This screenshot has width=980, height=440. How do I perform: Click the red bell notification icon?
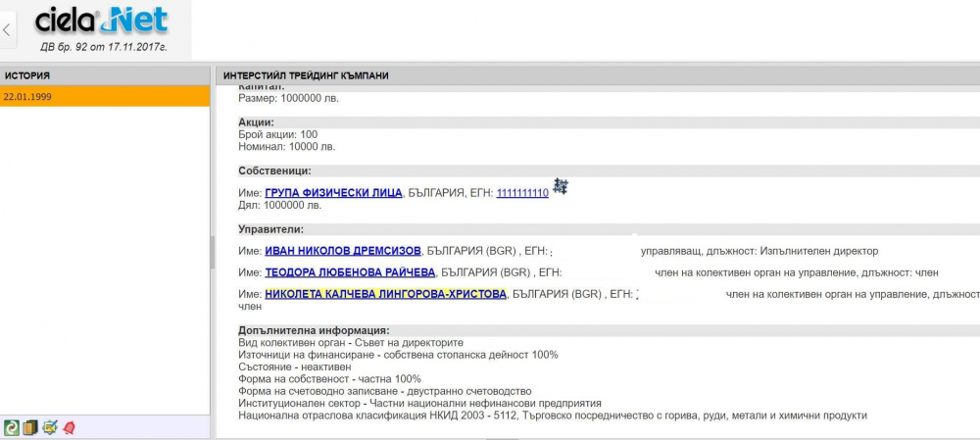[x=69, y=427]
